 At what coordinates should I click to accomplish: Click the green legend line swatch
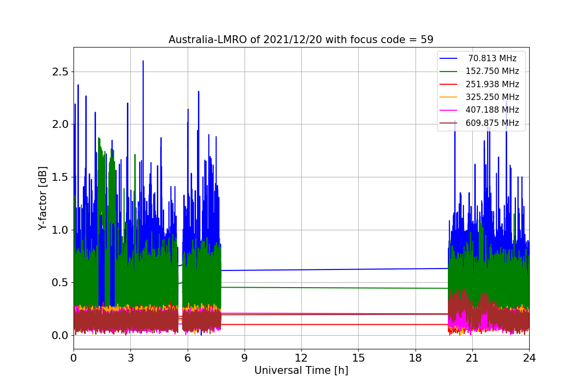449,72
